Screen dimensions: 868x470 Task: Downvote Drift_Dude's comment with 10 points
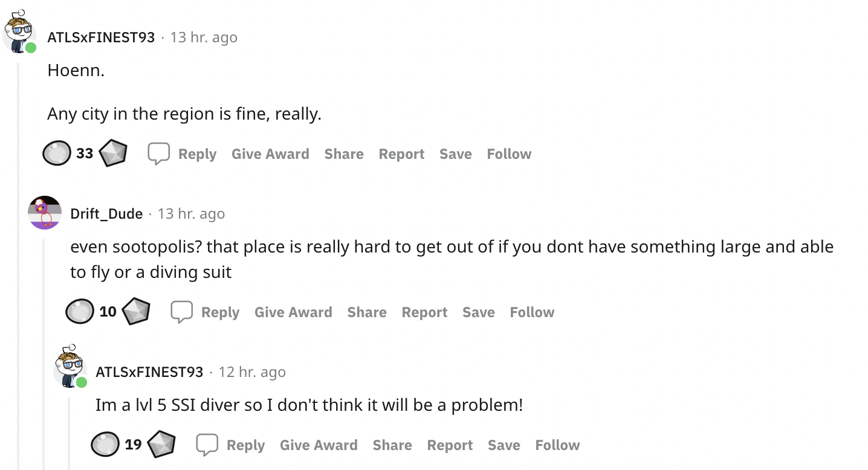pos(135,312)
